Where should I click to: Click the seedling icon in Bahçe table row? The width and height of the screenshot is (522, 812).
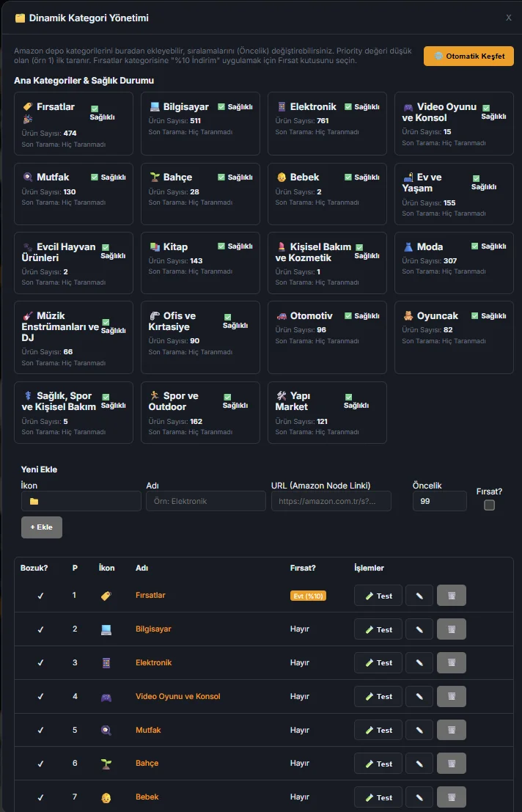[106, 764]
